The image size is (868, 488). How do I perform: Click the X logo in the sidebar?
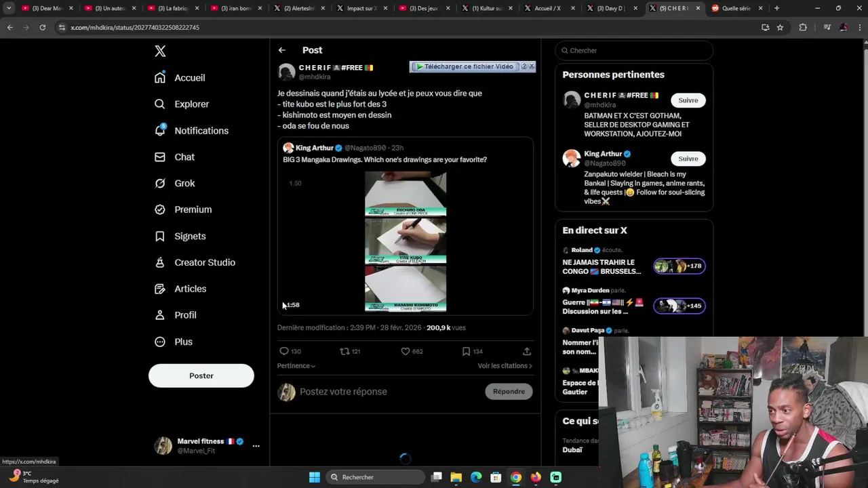pyautogui.click(x=160, y=51)
